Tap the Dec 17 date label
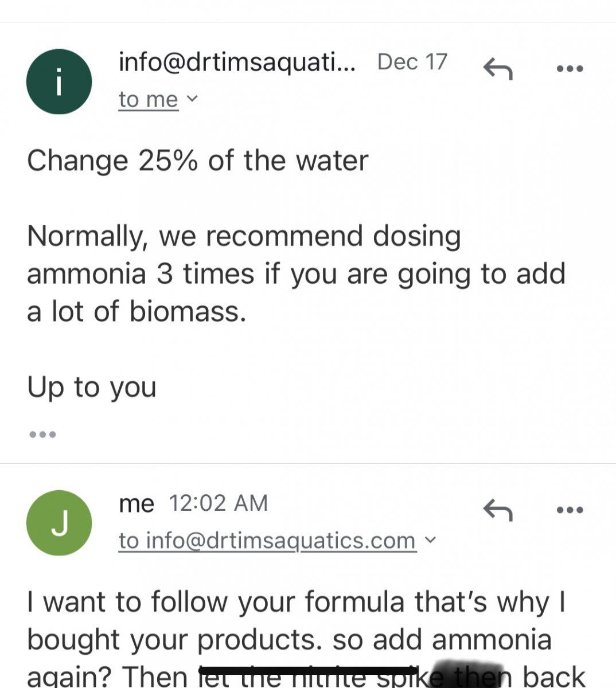616x688 pixels. click(412, 62)
